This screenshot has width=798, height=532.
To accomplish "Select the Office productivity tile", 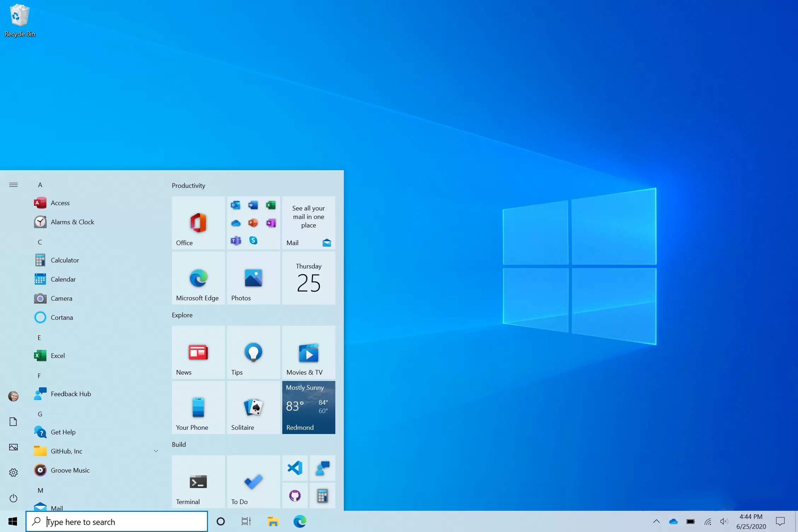I will [x=198, y=222].
